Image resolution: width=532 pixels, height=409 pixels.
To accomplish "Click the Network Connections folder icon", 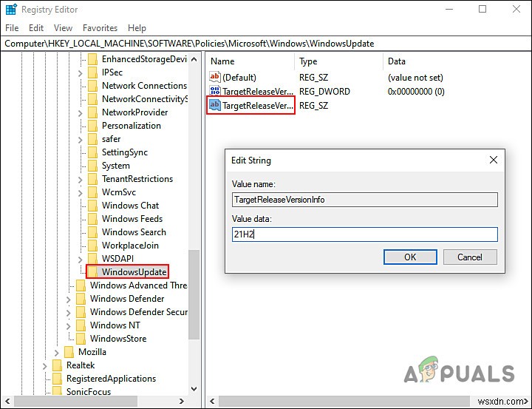I will [92, 86].
